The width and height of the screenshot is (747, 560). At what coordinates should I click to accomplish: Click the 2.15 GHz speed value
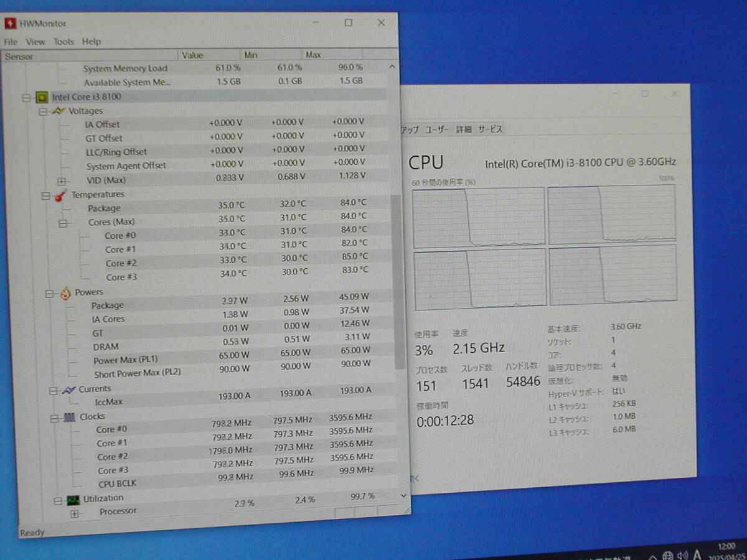click(479, 348)
